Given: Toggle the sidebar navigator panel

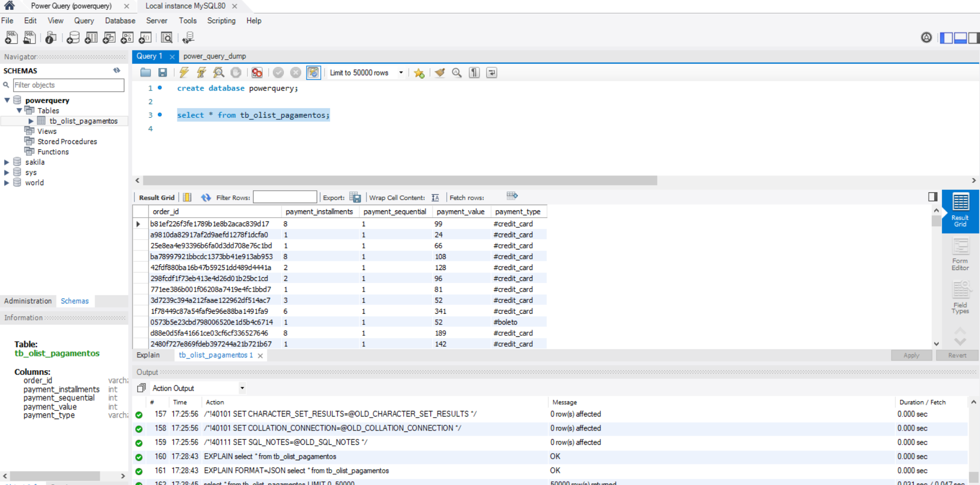Looking at the screenshot, I should pyautogui.click(x=946, y=38).
